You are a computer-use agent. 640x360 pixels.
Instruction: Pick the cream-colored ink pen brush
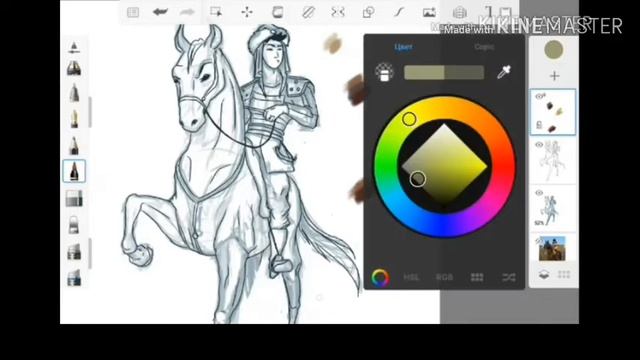(x=74, y=119)
